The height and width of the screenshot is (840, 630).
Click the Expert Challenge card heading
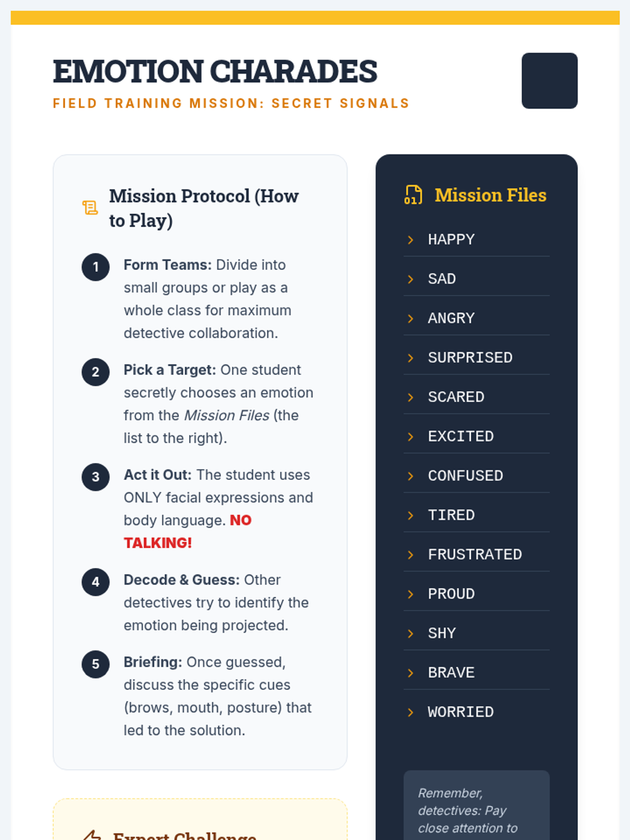tap(184, 835)
